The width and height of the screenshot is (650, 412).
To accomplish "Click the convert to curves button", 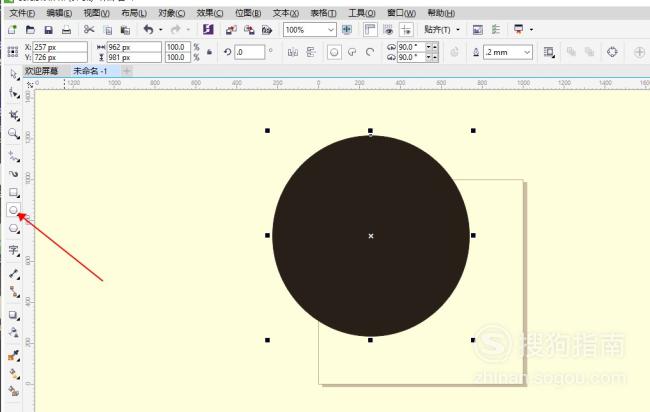I will point(612,52).
